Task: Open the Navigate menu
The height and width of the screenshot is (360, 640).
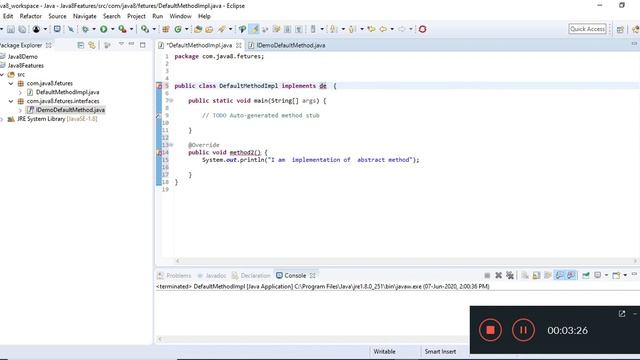Action: [84, 16]
